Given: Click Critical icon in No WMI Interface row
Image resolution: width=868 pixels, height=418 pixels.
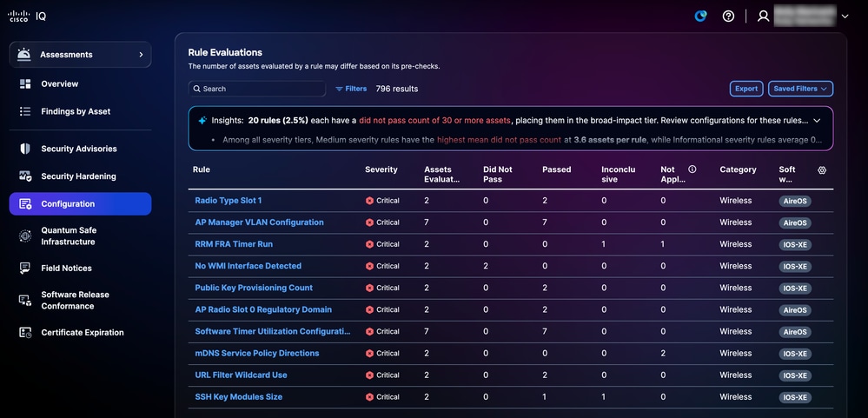Looking at the screenshot, I should (370, 266).
